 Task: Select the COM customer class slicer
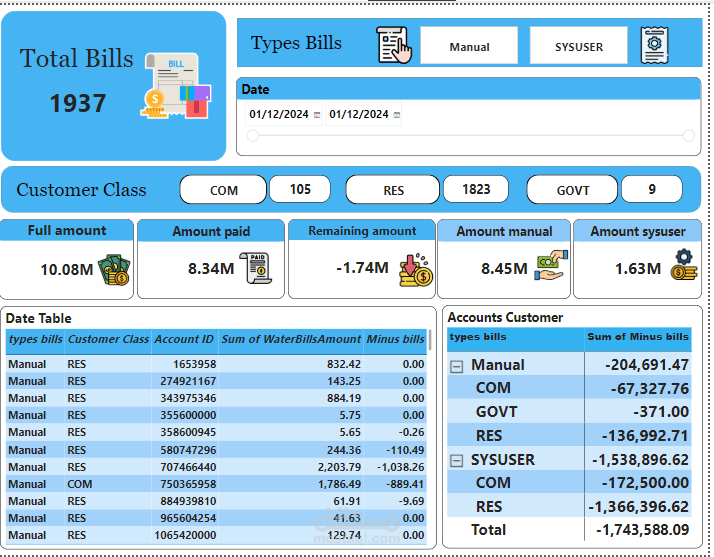(x=223, y=189)
